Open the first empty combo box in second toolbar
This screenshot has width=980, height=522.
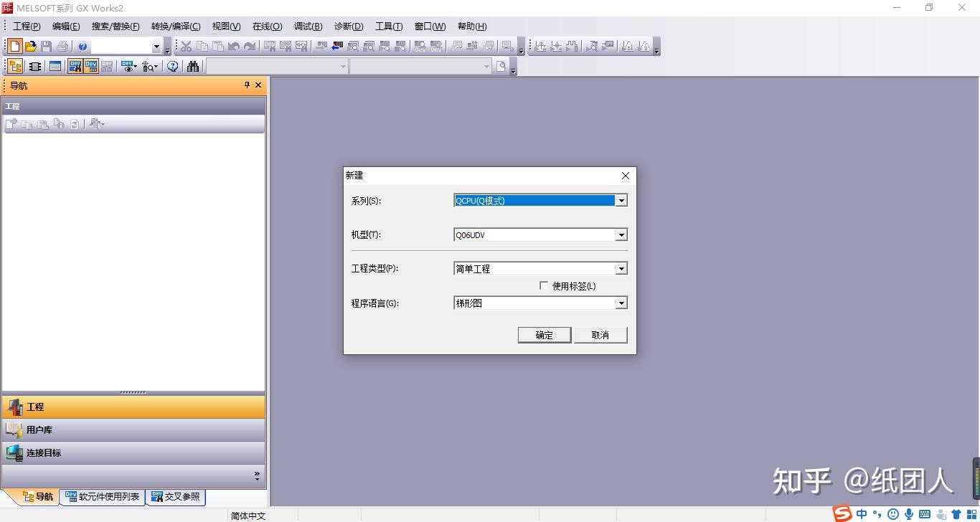pyautogui.click(x=278, y=67)
